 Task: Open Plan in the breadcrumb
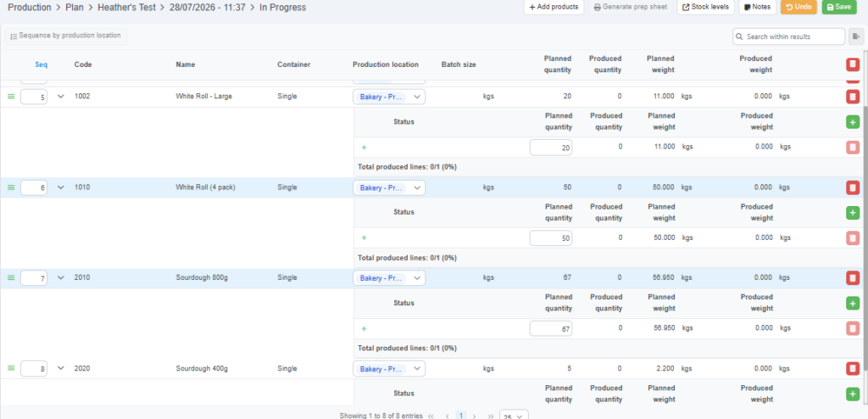pyautogui.click(x=75, y=8)
